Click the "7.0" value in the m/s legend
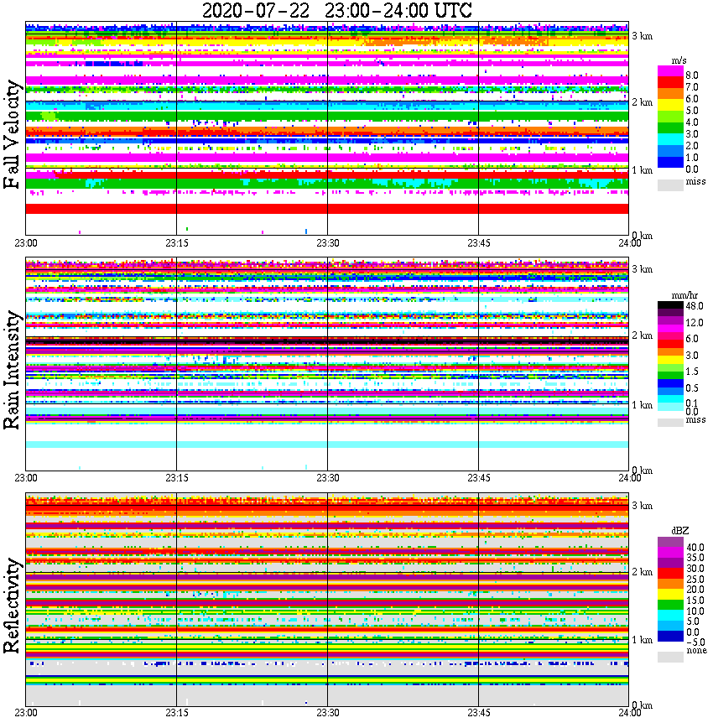Screen dimensions: 713x728 tap(692, 87)
